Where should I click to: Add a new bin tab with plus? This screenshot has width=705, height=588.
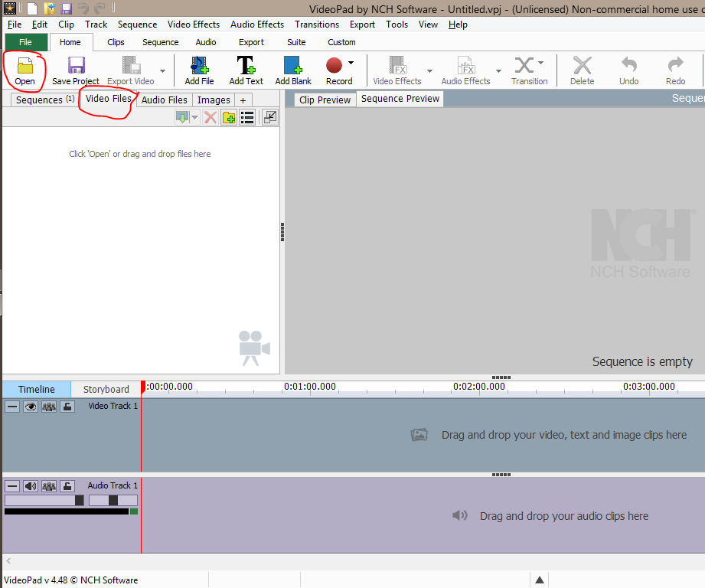tap(243, 100)
